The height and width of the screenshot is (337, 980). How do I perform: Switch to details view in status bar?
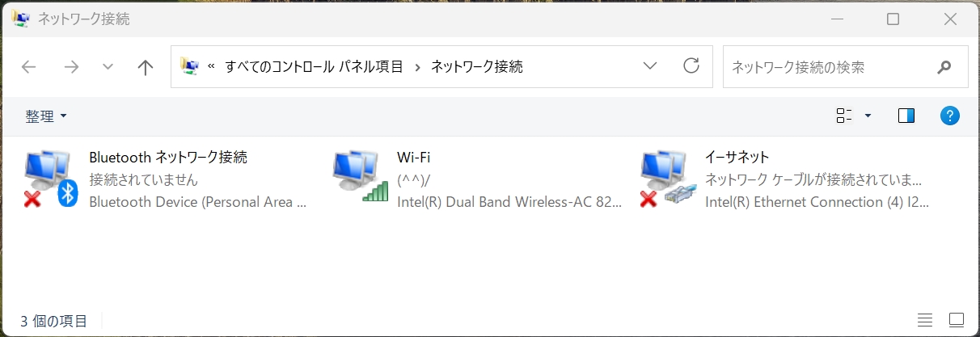coord(925,320)
